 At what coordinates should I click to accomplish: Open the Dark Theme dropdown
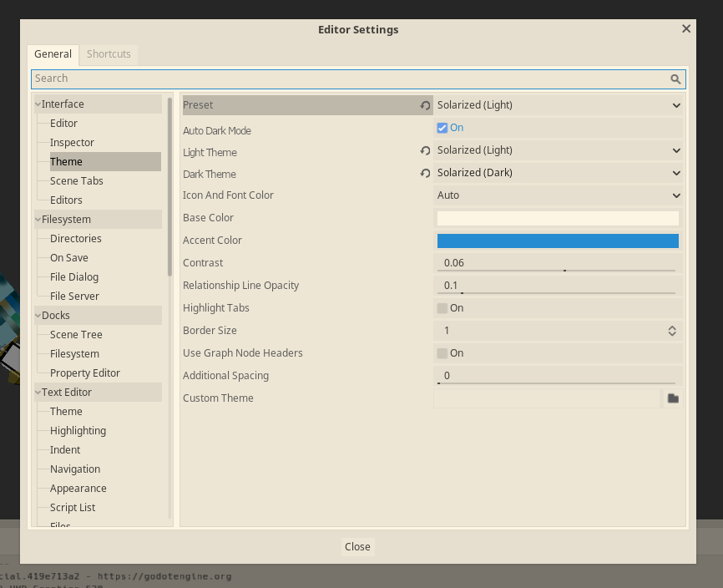coord(558,173)
